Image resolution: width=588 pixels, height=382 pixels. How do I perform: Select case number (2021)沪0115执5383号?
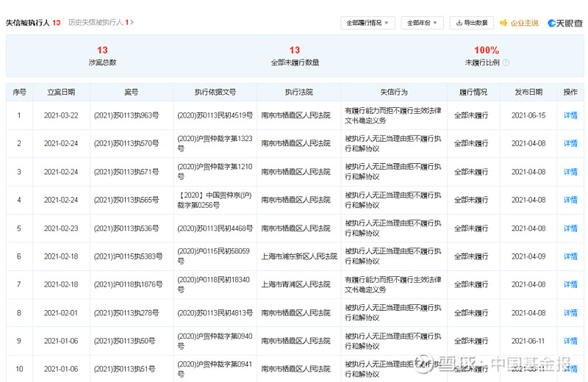click(x=128, y=256)
